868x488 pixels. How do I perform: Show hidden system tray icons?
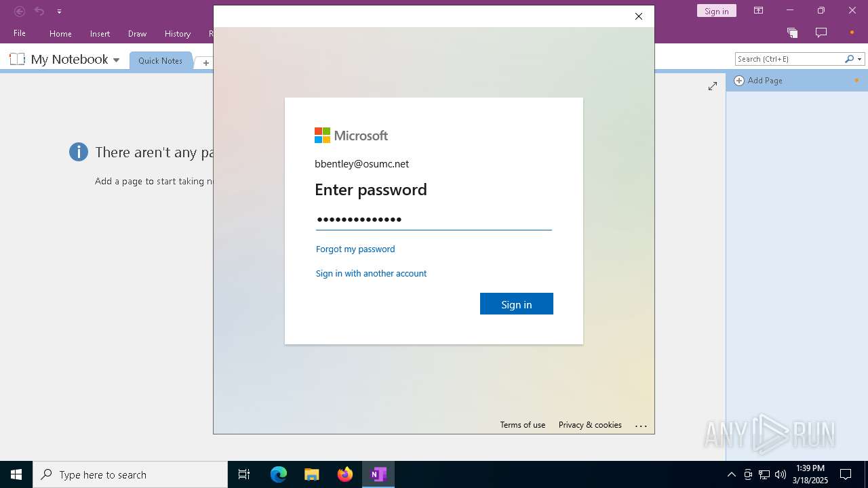tap(731, 474)
